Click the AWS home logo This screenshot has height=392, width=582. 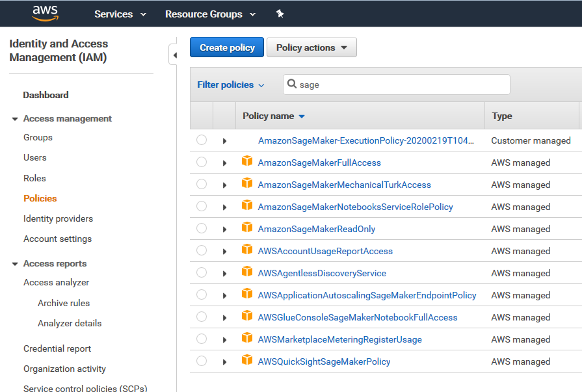45,14
